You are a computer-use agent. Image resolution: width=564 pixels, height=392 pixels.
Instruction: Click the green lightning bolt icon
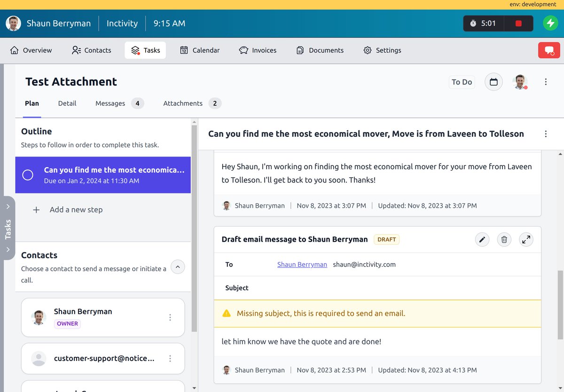point(550,24)
